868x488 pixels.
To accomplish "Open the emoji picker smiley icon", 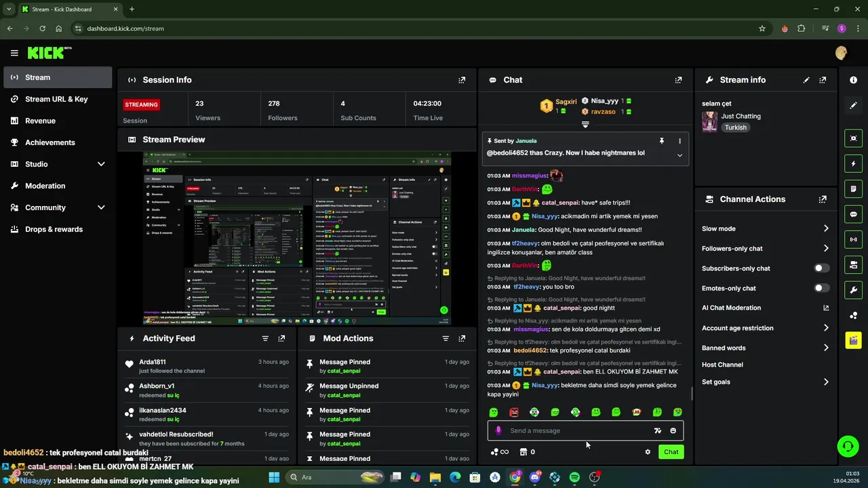I will coord(673,430).
